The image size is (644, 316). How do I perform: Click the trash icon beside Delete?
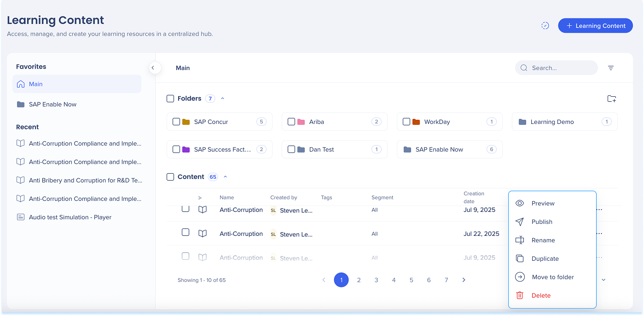520,296
